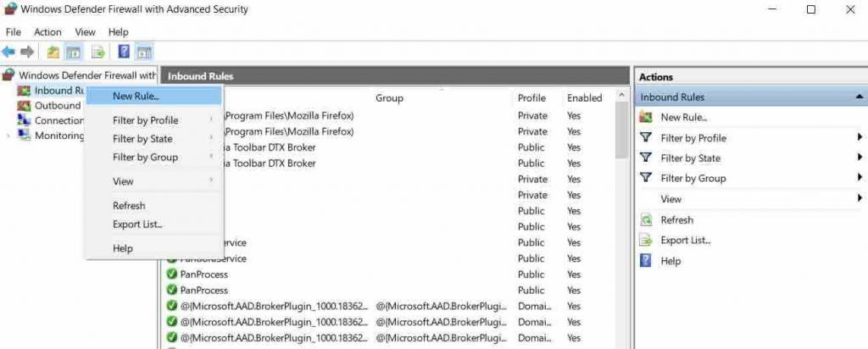
Task: Toggle Show/Hide Action Pane toolbar icon
Action: (x=144, y=52)
